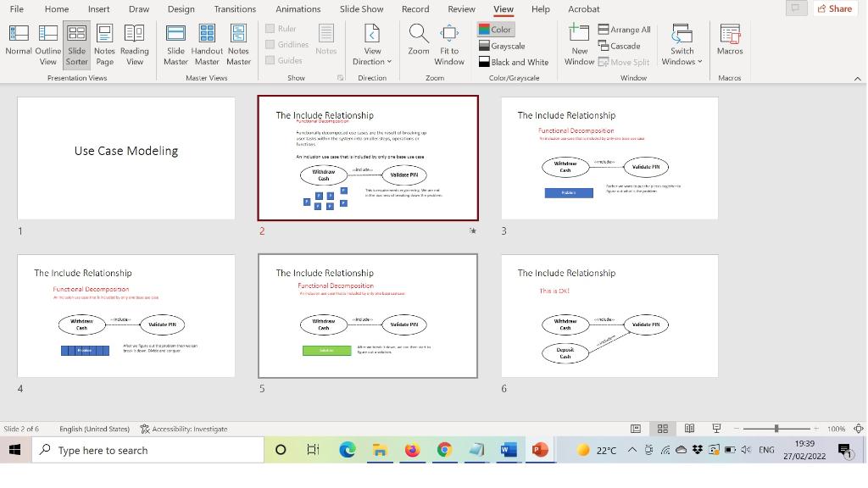Cascade the open windows
868x488 pixels.
click(x=620, y=46)
